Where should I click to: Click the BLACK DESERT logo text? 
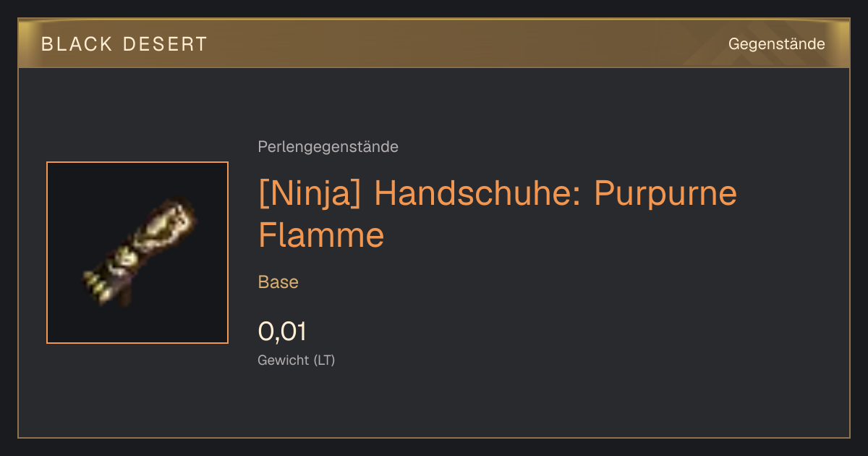(124, 44)
